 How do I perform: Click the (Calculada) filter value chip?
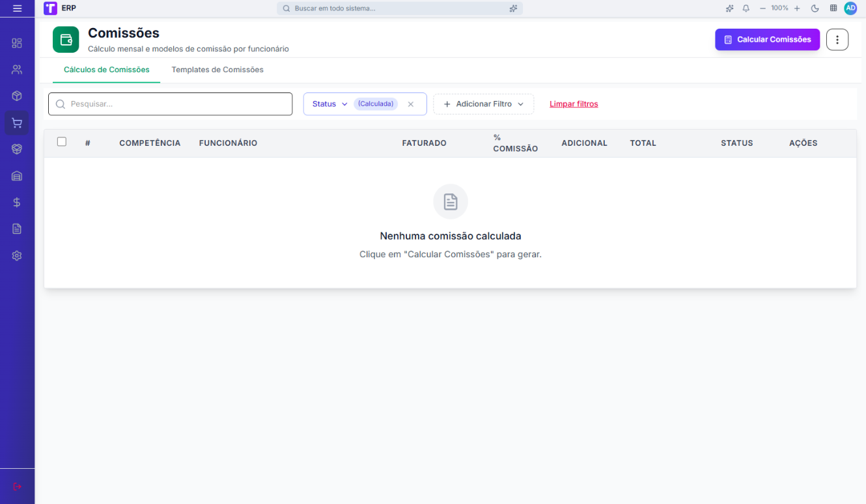pyautogui.click(x=376, y=104)
